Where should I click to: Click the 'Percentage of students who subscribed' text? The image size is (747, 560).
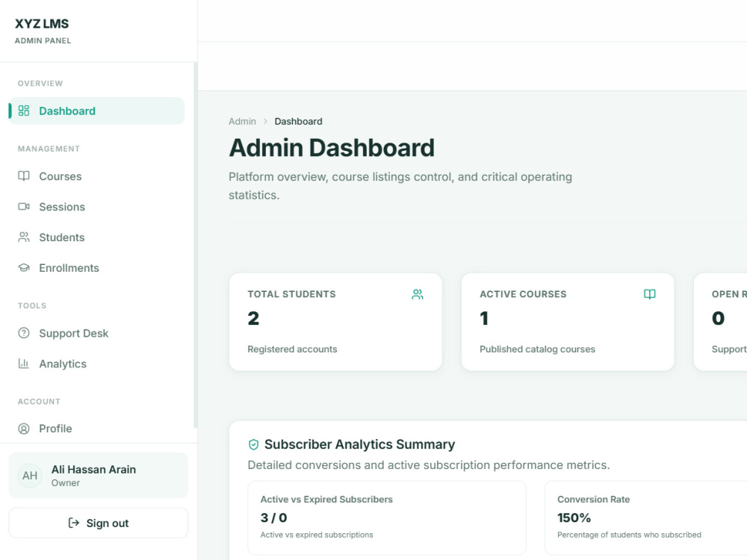click(629, 535)
